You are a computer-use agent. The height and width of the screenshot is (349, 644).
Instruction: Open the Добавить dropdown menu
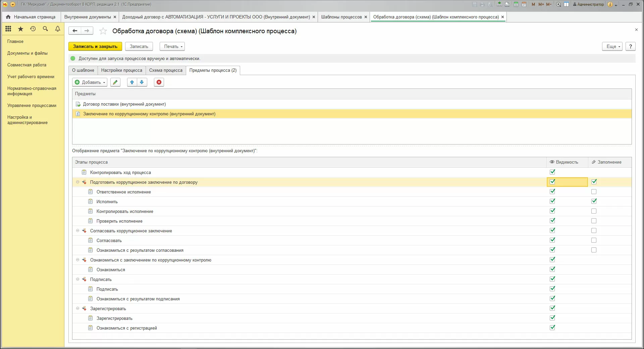[x=90, y=82]
